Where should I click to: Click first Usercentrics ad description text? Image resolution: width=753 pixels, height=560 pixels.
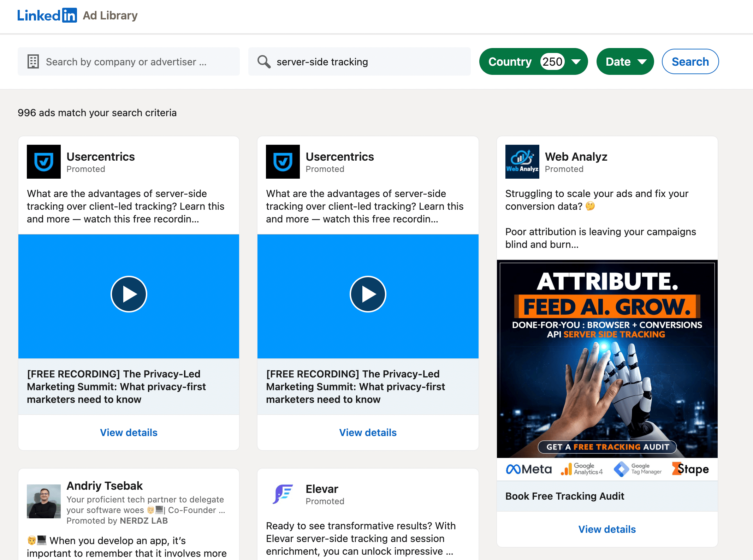(126, 206)
